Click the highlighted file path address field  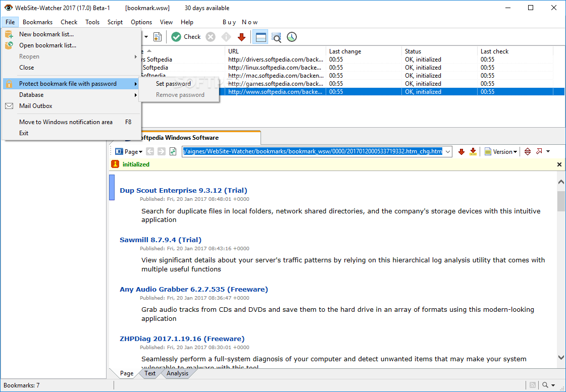click(313, 152)
